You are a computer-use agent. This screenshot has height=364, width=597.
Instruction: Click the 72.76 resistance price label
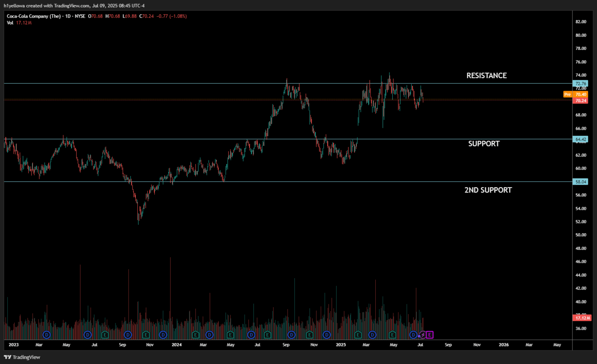(x=581, y=84)
